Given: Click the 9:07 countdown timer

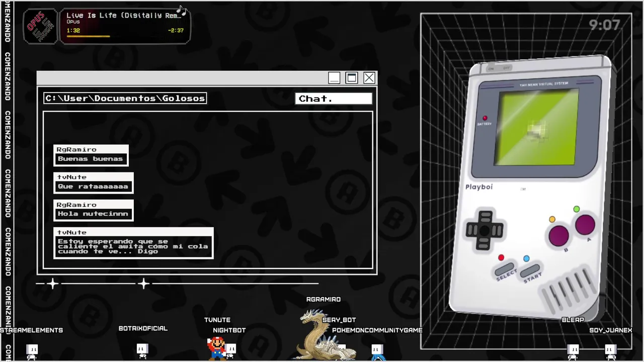Looking at the screenshot, I should pyautogui.click(x=604, y=25).
